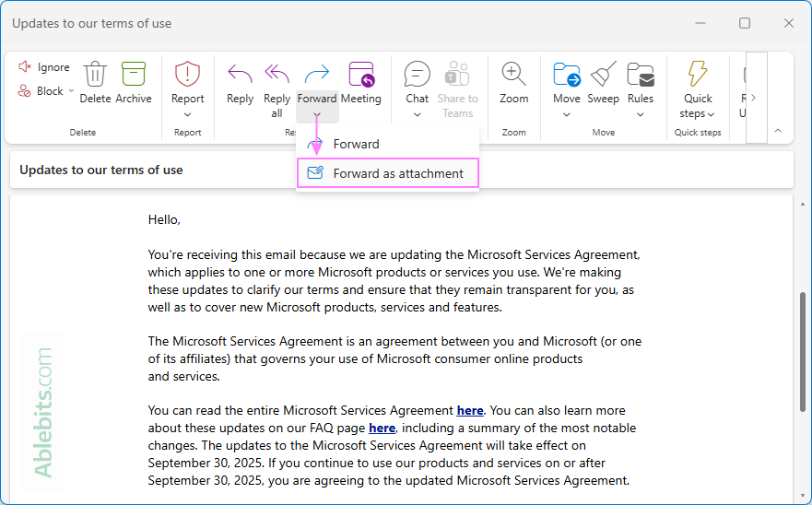This screenshot has width=812, height=505.
Task: Click the Forward arrow icon in ribbon
Action: point(317,74)
